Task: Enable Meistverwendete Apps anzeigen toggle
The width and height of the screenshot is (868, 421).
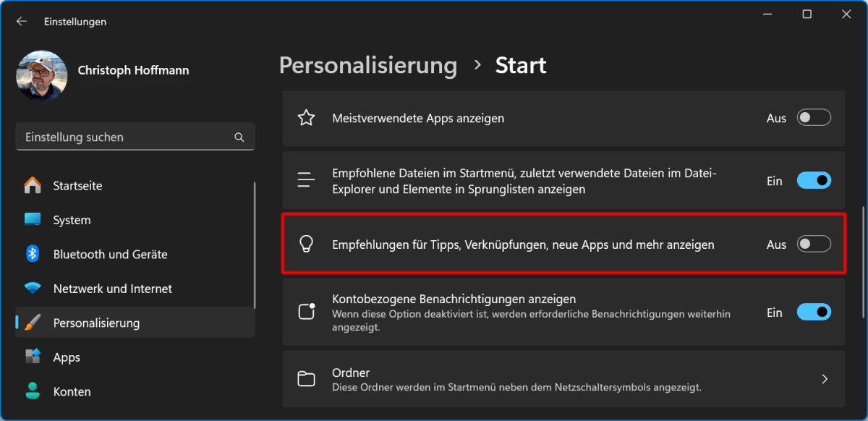Action: coord(814,118)
